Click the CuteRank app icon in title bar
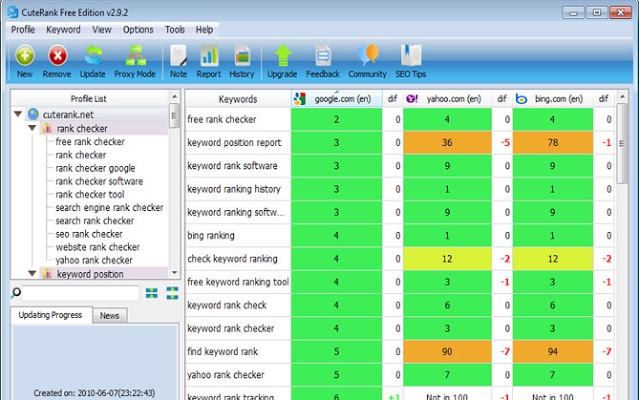The image size is (640, 400). pos(13,12)
